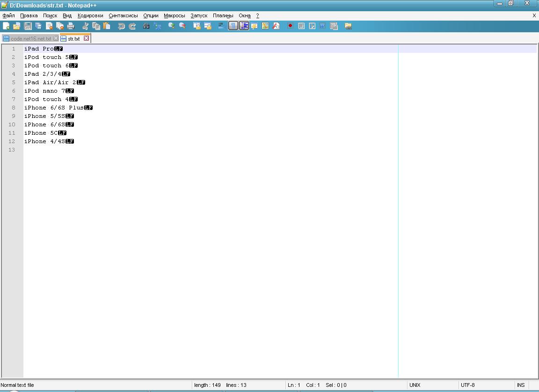Click the Cut scissors icon

(x=85, y=26)
